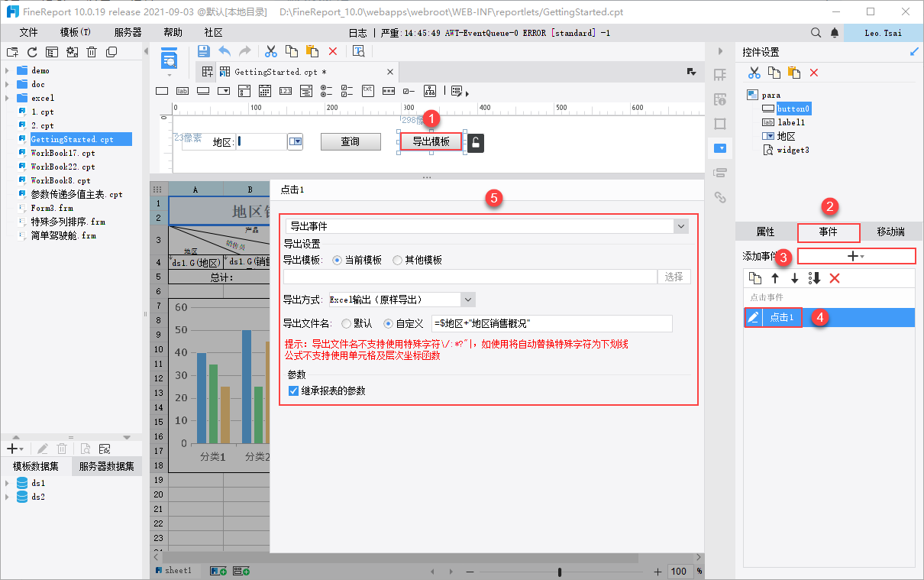Select the 其他模板 radio button
The width and height of the screenshot is (924, 580).
click(x=397, y=260)
